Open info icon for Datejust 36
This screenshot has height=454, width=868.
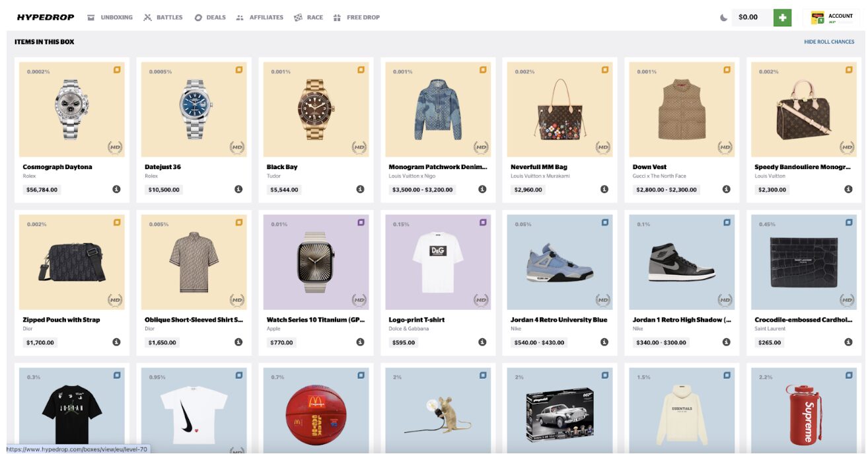coord(238,189)
